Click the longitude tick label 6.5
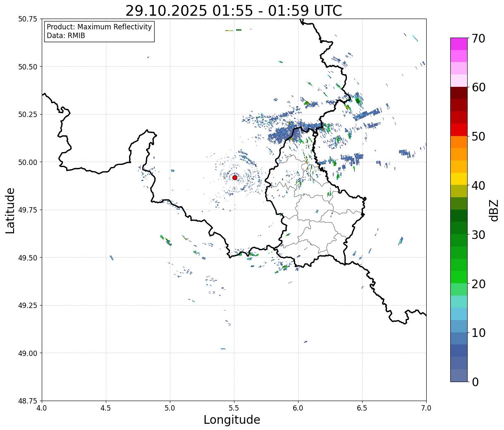Viewport: 504px width, 430px height. 362,408
